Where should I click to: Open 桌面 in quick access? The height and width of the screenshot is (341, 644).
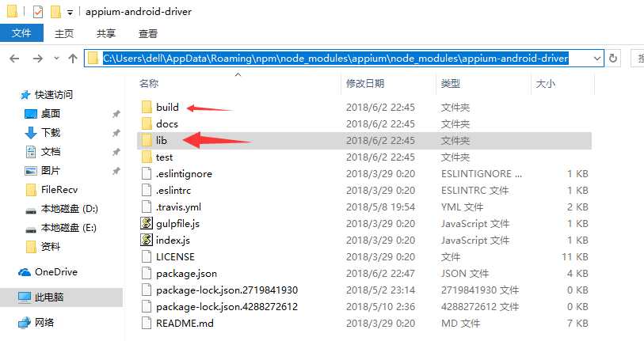pos(51,114)
